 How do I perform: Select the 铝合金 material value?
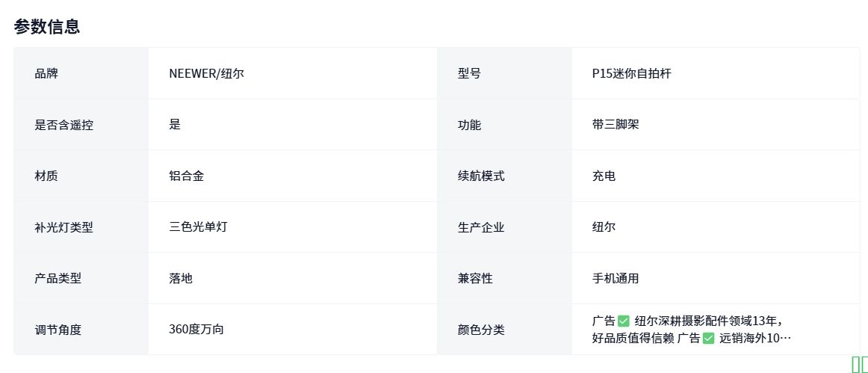(187, 176)
